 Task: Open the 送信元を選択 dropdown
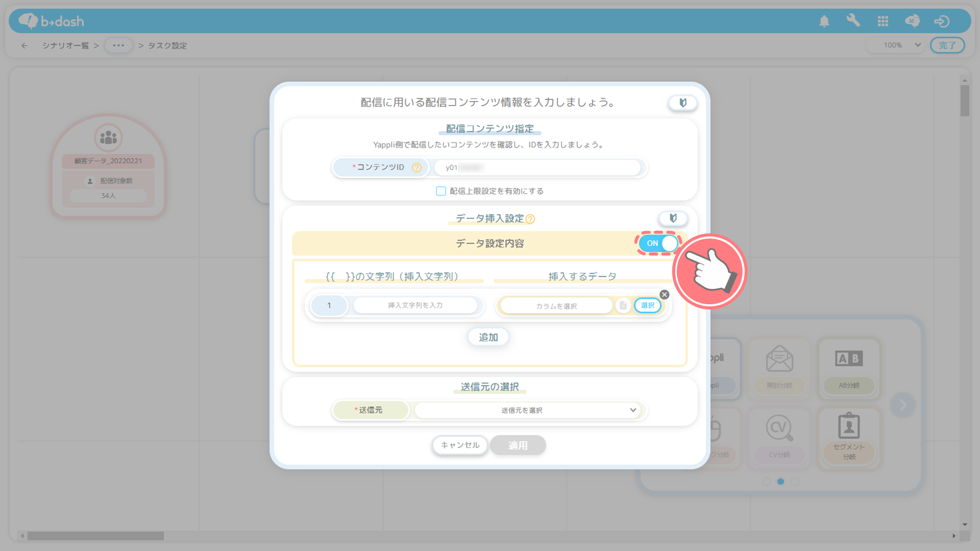point(528,410)
